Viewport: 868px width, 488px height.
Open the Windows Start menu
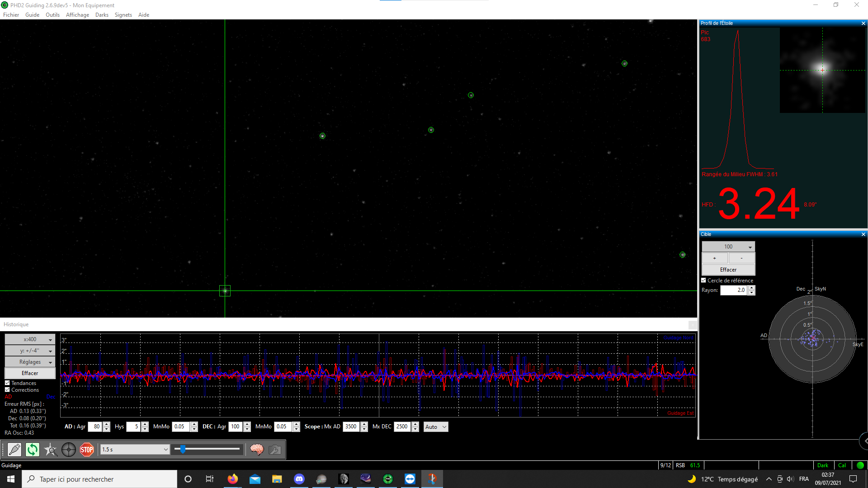coord(11,479)
